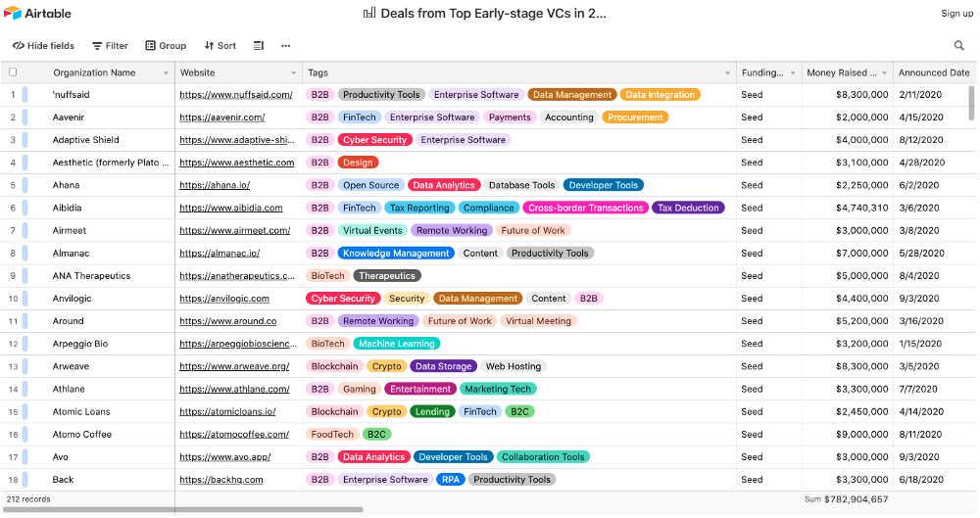
Task: Click the view chart icon beside title
Action: (x=369, y=13)
